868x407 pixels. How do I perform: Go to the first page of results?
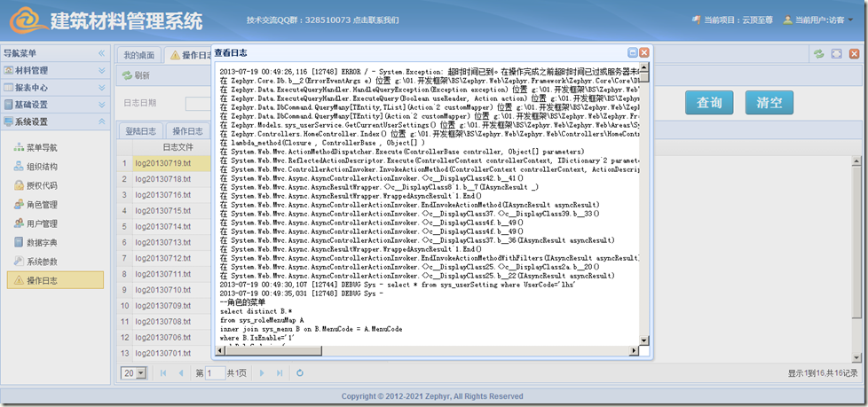pyautogui.click(x=163, y=373)
